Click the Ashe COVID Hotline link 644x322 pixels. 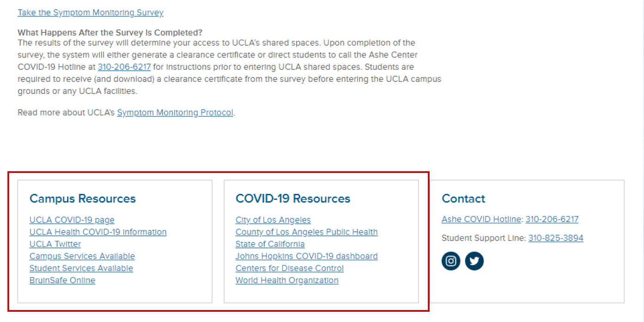click(481, 219)
